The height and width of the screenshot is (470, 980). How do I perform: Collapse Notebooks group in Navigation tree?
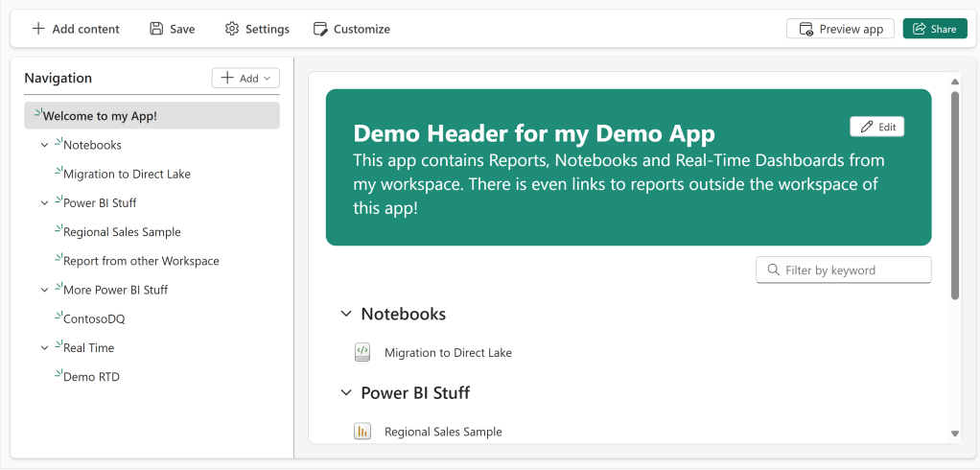[44, 145]
